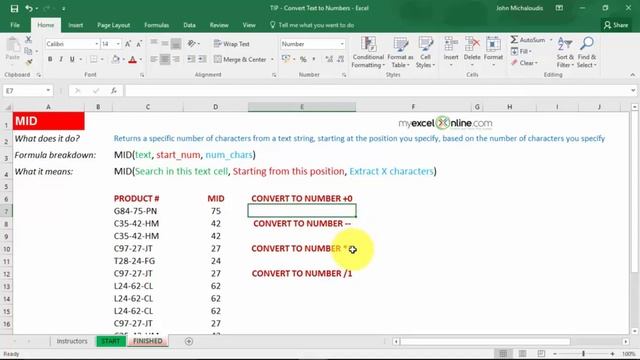Click the Decrease Indent icon
Viewport: 640px width, 360px height.
click(x=191, y=60)
